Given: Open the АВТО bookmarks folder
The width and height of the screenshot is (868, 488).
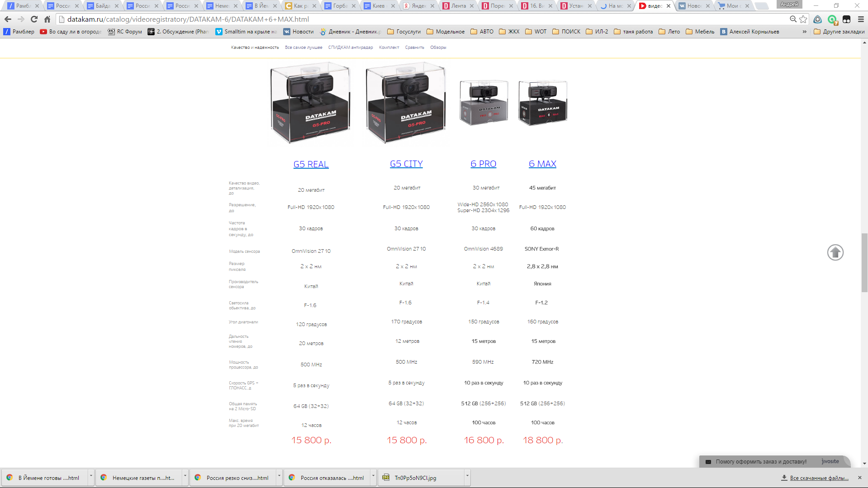Looking at the screenshot, I should point(482,32).
